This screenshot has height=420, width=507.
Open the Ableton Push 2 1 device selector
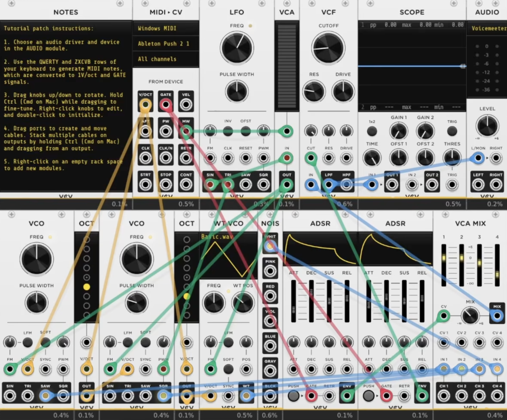[166, 44]
